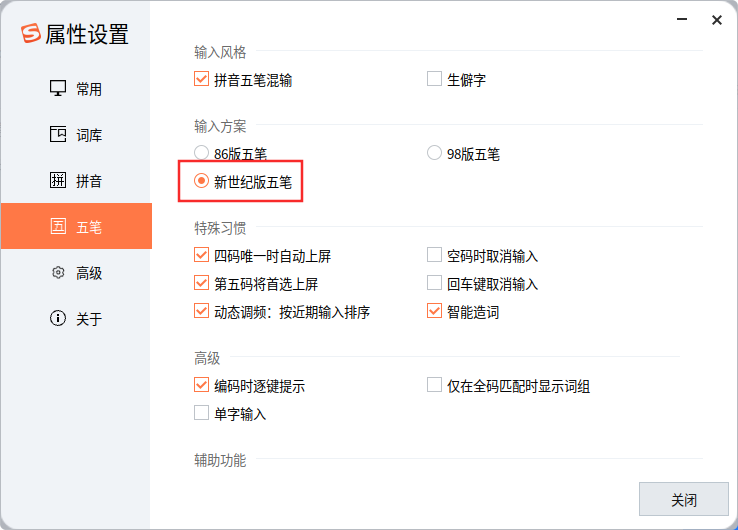Click the 五笔 sidebar icon
Viewport: 738px width, 530px height.
point(58,227)
